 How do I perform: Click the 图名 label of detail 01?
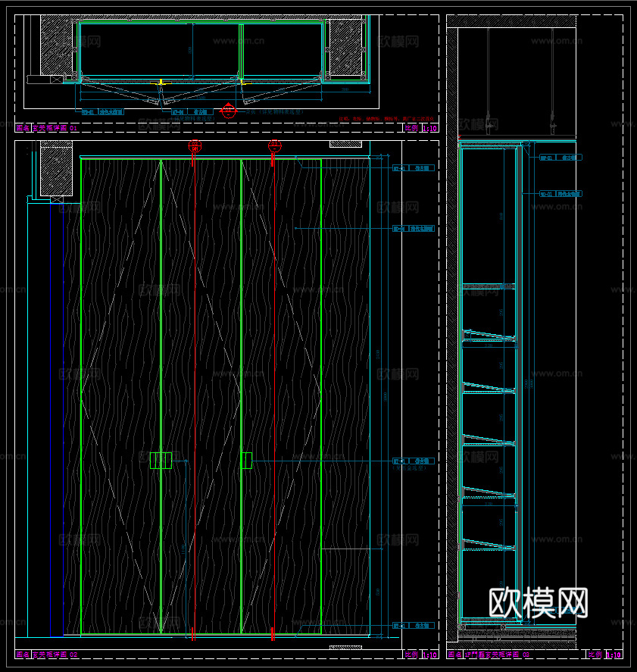[x=23, y=128]
